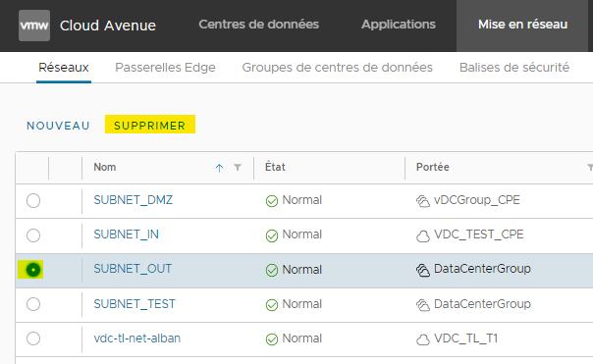
Task: Open the Balises de sécurité tab
Action: (x=514, y=68)
